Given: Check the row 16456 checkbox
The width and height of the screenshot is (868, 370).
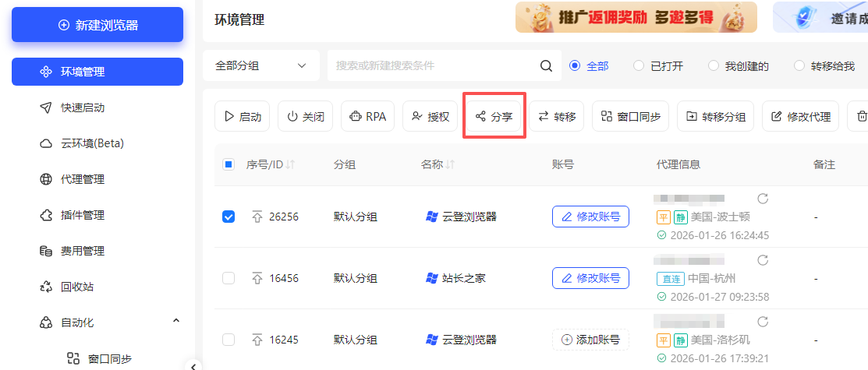Looking at the screenshot, I should pyautogui.click(x=228, y=278).
